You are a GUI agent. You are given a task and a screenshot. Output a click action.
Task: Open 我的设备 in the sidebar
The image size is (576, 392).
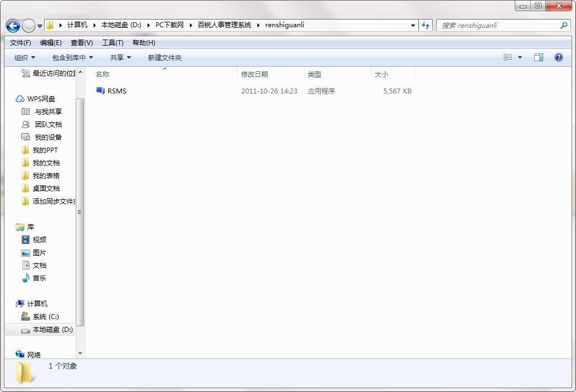[x=42, y=138]
